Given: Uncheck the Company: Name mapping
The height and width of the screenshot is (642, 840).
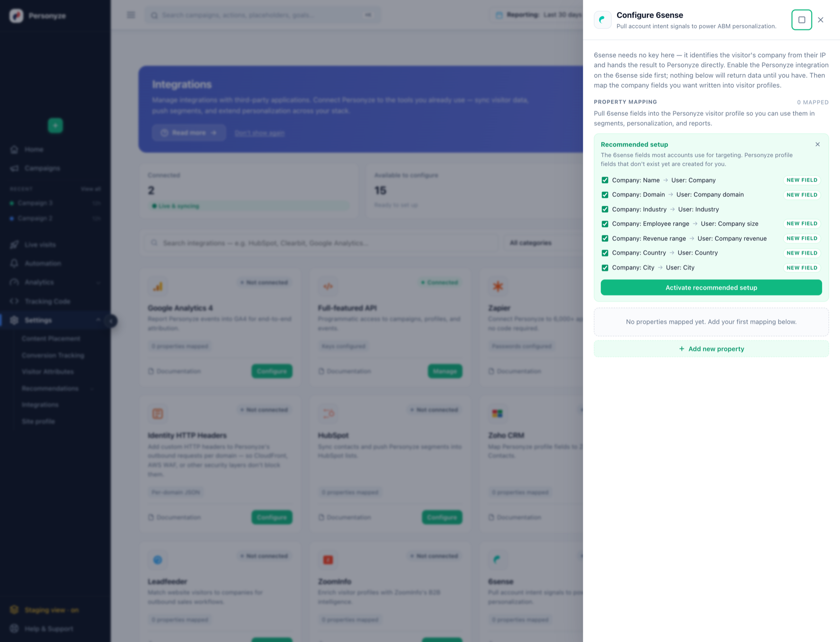Looking at the screenshot, I should [605, 180].
